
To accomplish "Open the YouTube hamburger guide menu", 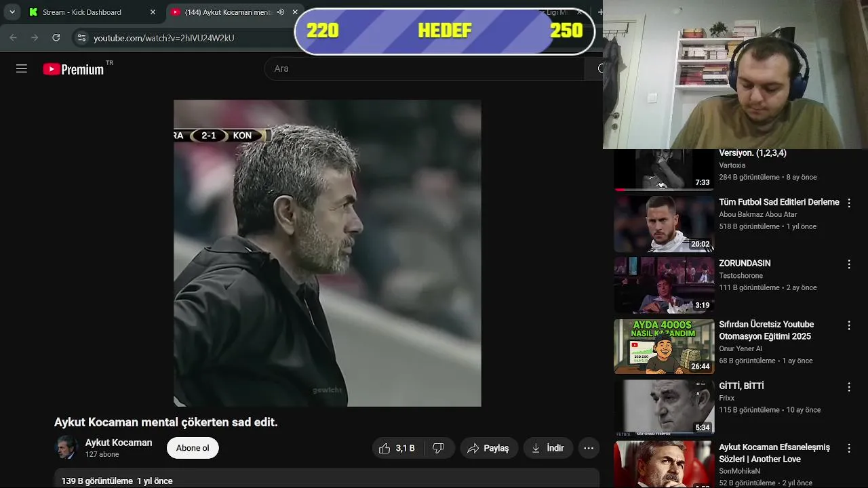I will coord(22,68).
